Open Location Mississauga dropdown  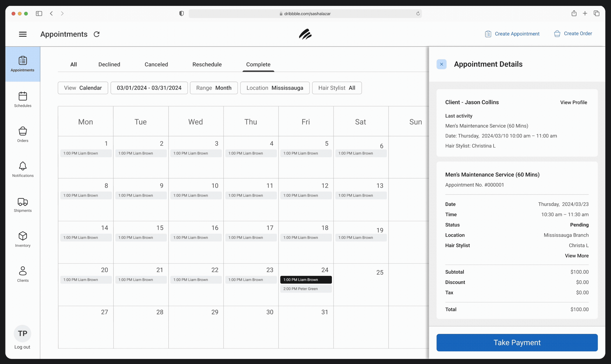click(x=274, y=88)
